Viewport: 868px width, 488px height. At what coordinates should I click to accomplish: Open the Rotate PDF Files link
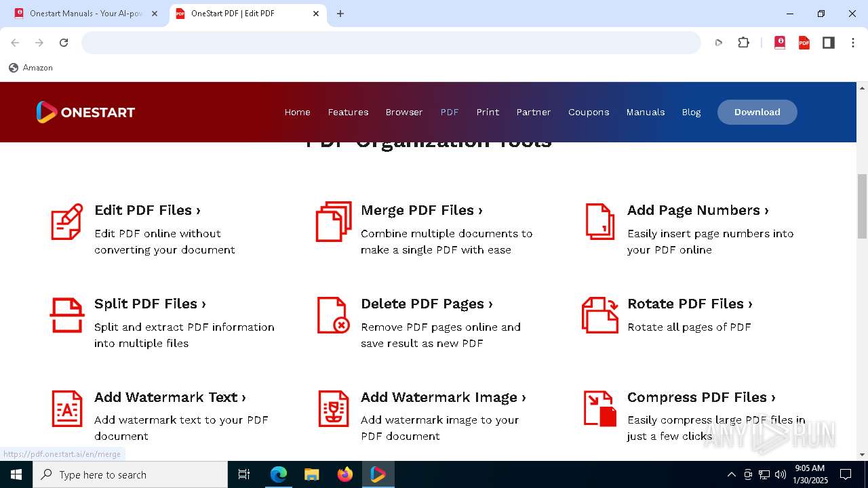(690, 304)
